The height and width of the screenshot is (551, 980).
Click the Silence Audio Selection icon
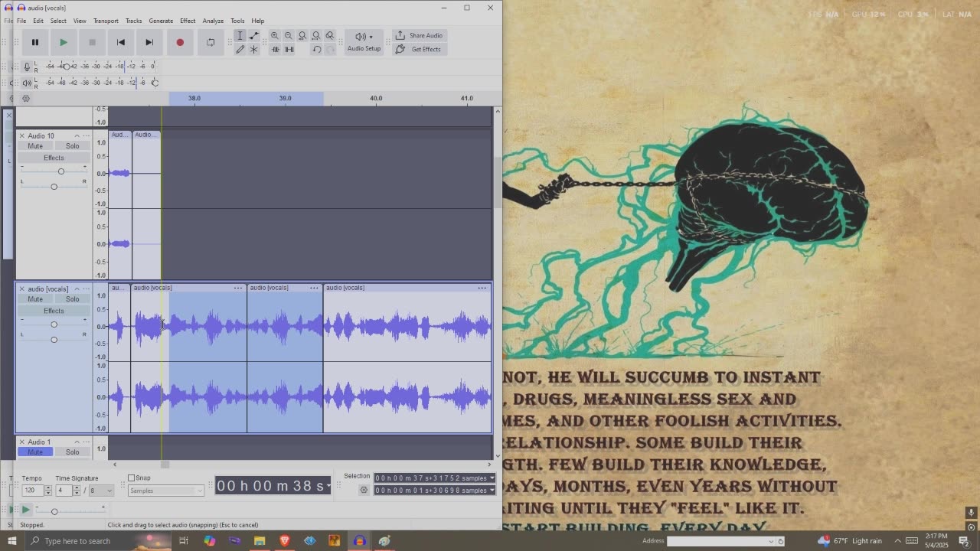[289, 50]
